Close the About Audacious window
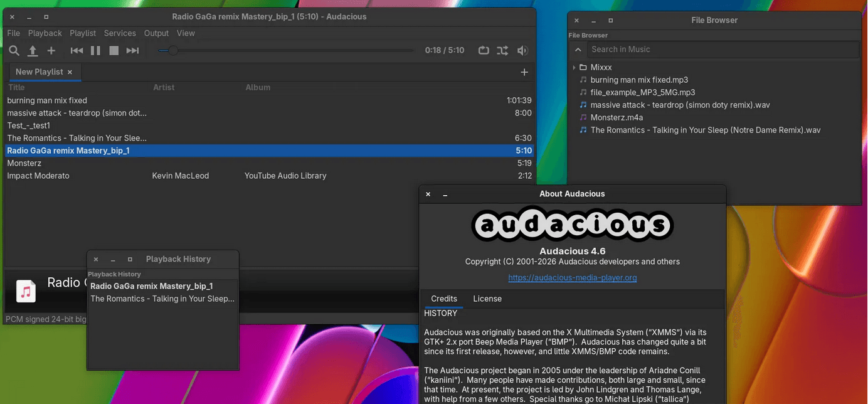 coord(428,194)
